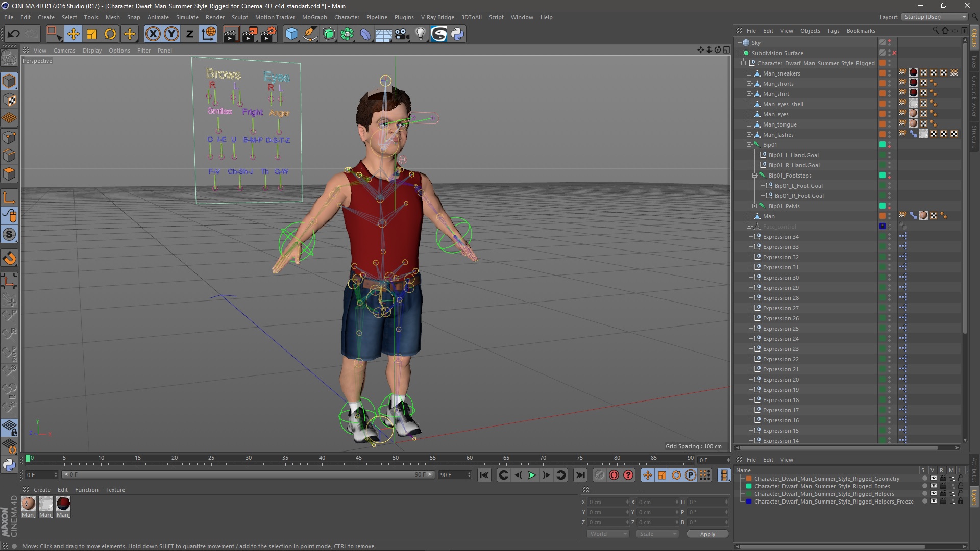Switch to Texture mode in left toolbar

[x=9, y=100]
